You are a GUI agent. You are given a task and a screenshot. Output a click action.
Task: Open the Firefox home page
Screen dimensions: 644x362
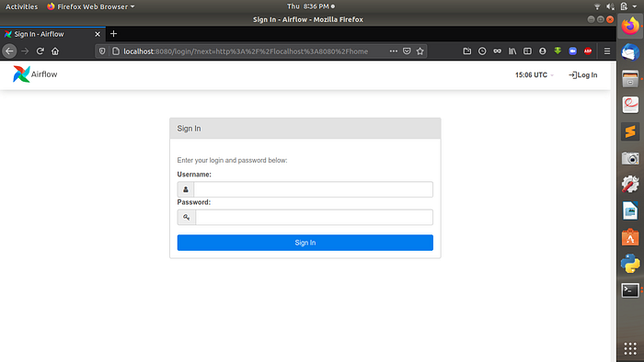click(55, 51)
